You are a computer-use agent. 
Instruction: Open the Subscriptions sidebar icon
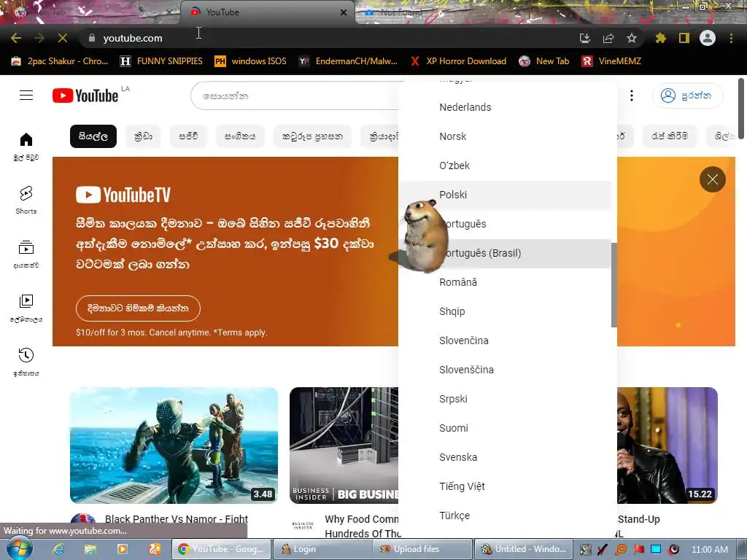(x=26, y=248)
